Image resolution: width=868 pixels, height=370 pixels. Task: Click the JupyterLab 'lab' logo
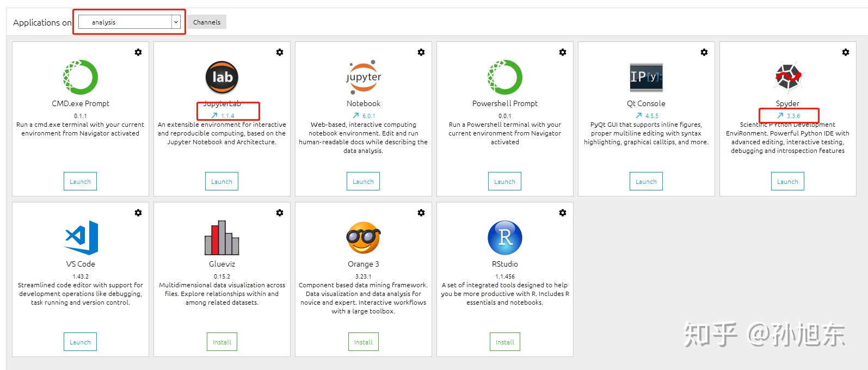pos(222,77)
